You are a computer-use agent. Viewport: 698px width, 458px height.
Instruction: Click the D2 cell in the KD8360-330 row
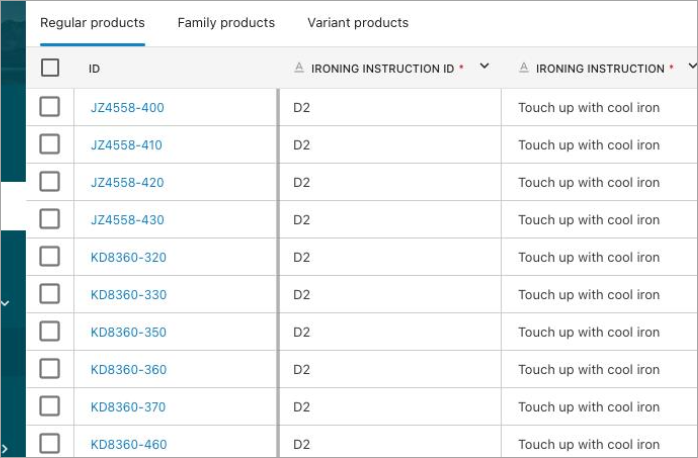coord(302,295)
